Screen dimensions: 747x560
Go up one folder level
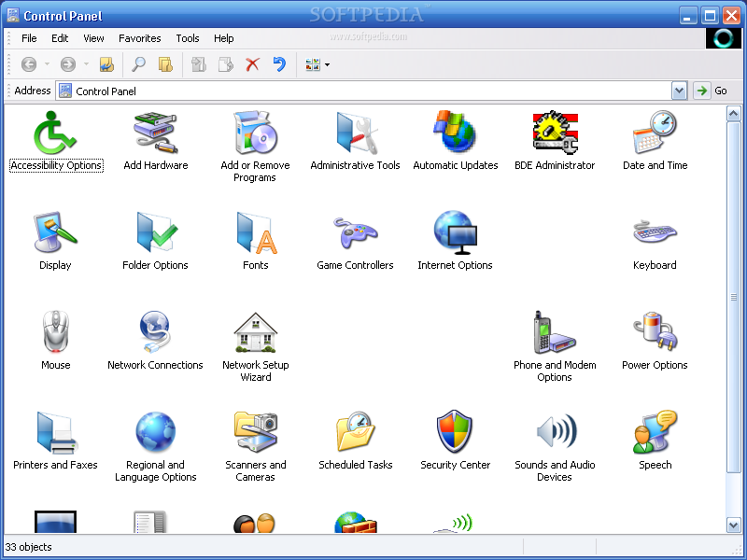106,64
